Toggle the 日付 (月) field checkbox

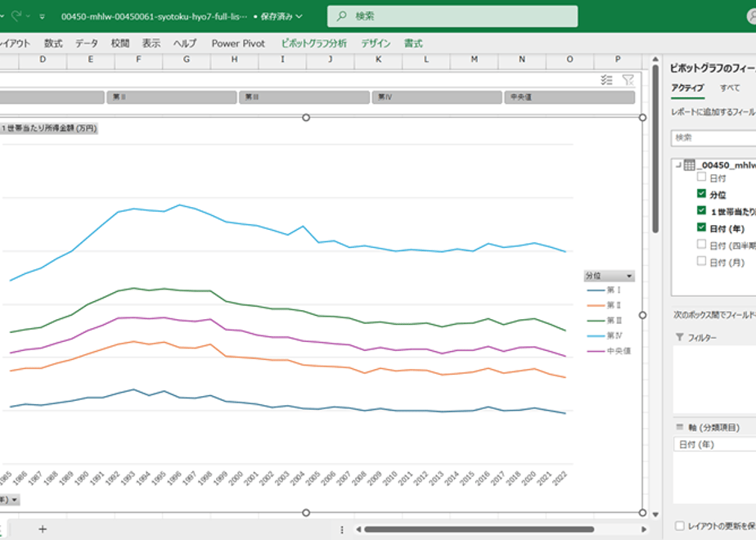(x=701, y=261)
